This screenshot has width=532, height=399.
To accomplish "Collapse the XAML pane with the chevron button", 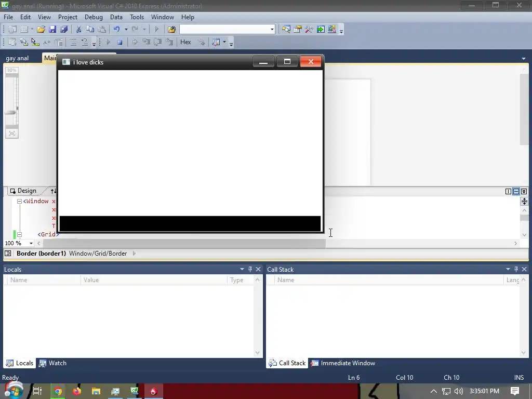I will coord(524,191).
